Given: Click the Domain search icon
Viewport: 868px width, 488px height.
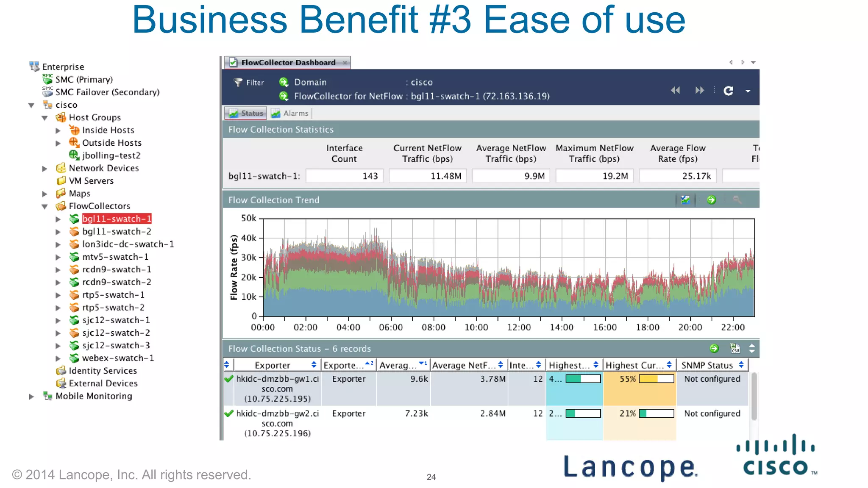Looking at the screenshot, I should (284, 82).
